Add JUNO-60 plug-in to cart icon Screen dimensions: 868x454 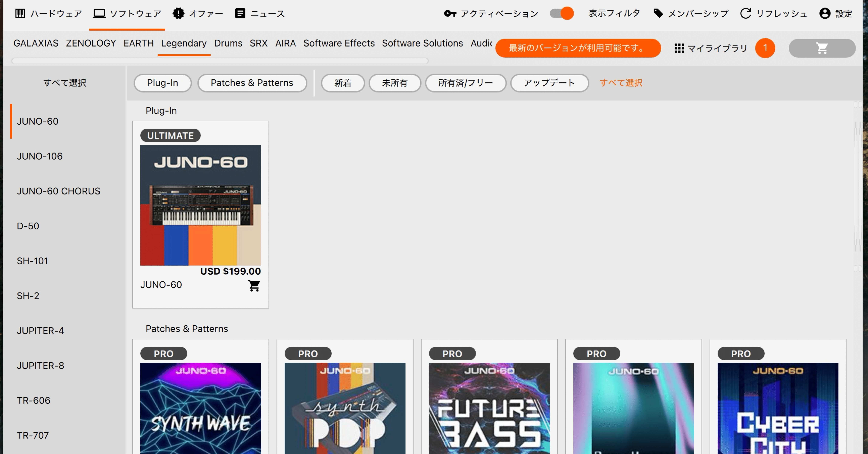(254, 286)
